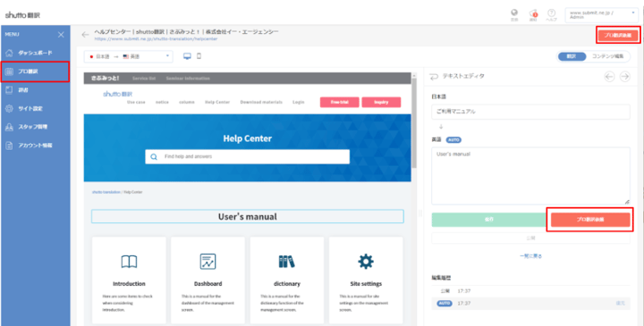
Task: Click the preview pane vertical scrollbar
Action: [x=414, y=123]
